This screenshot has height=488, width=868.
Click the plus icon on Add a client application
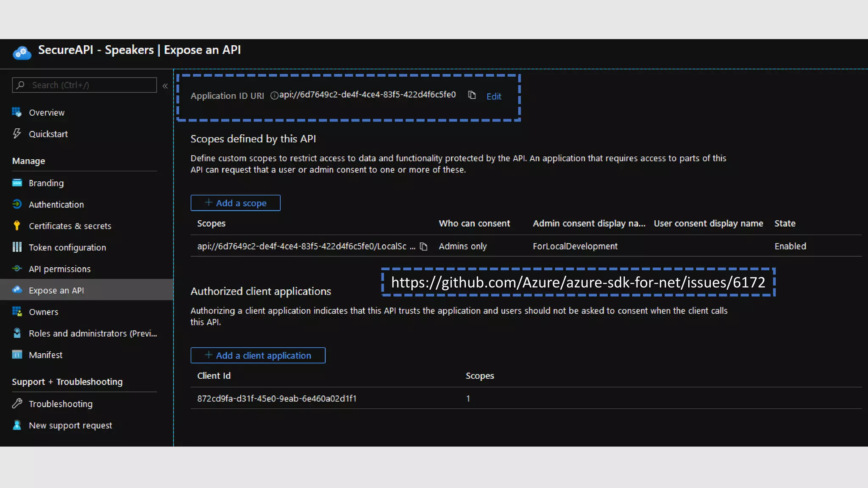click(209, 355)
